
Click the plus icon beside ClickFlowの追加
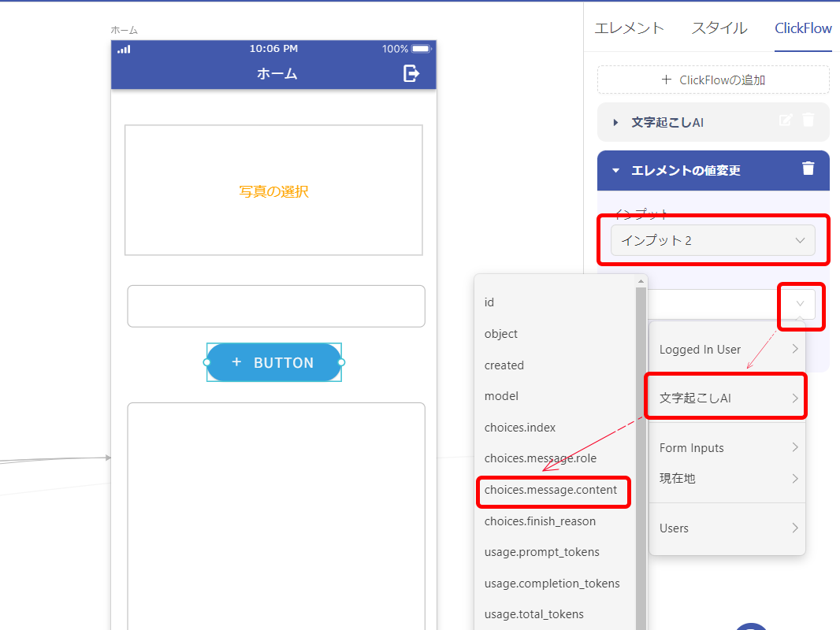pyautogui.click(x=666, y=80)
